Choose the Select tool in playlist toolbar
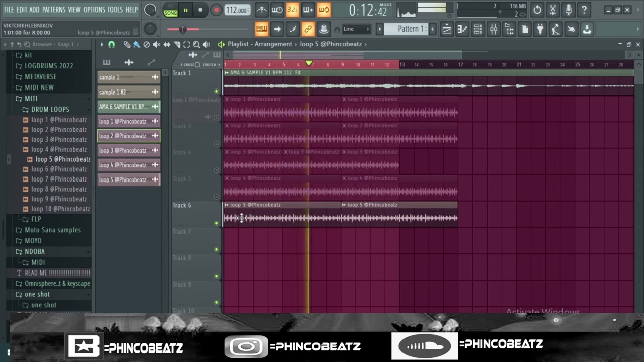The image size is (644, 362). tap(186, 44)
